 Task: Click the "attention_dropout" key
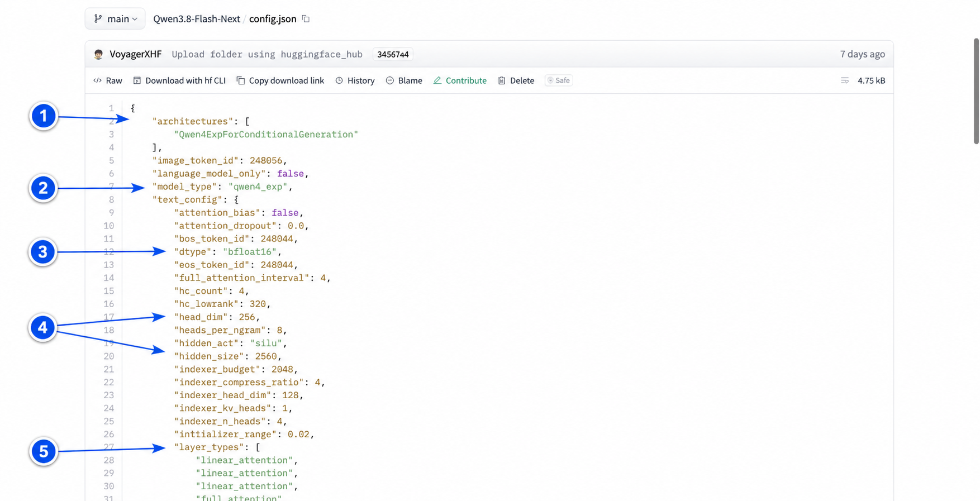[x=226, y=226]
